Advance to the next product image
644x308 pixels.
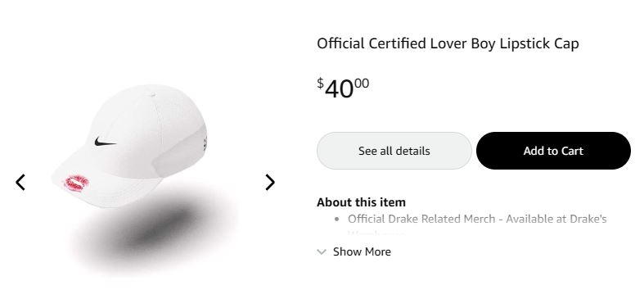coord(270,182)
